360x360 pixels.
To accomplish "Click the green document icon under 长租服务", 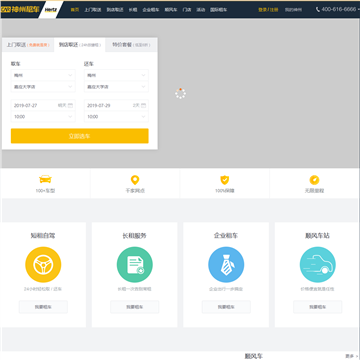I will (x=135, y=265).
